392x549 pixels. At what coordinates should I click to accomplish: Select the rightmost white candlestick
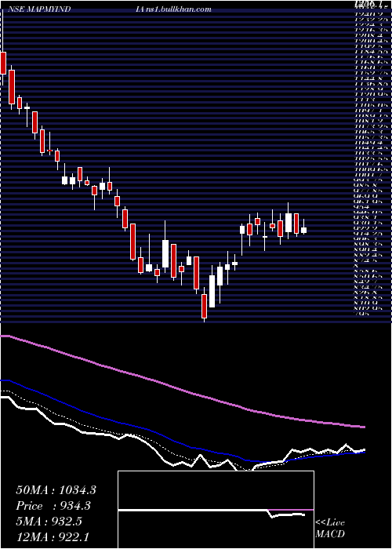304,230
